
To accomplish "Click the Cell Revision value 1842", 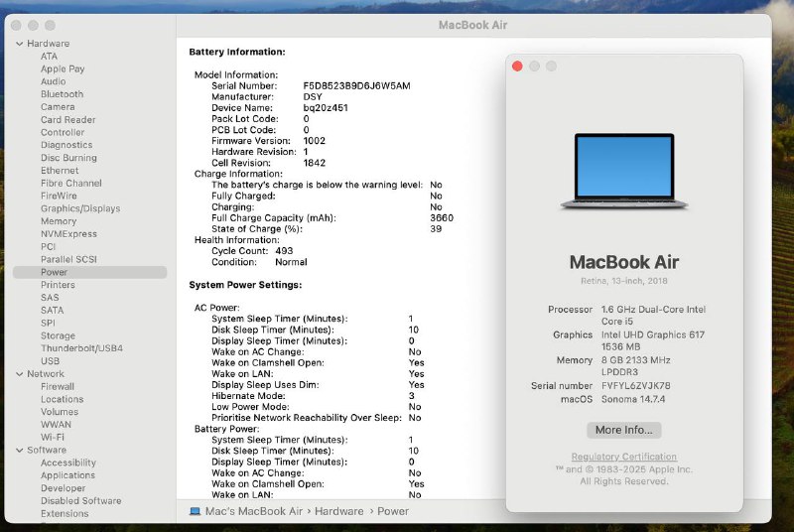I will tap(314, 163).
